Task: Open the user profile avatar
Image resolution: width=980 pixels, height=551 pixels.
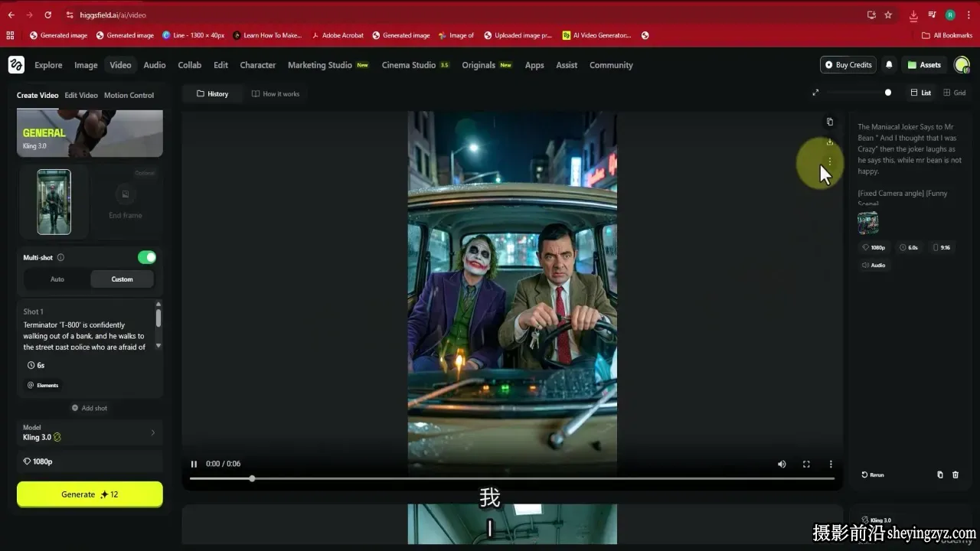Action: [962, 65]
